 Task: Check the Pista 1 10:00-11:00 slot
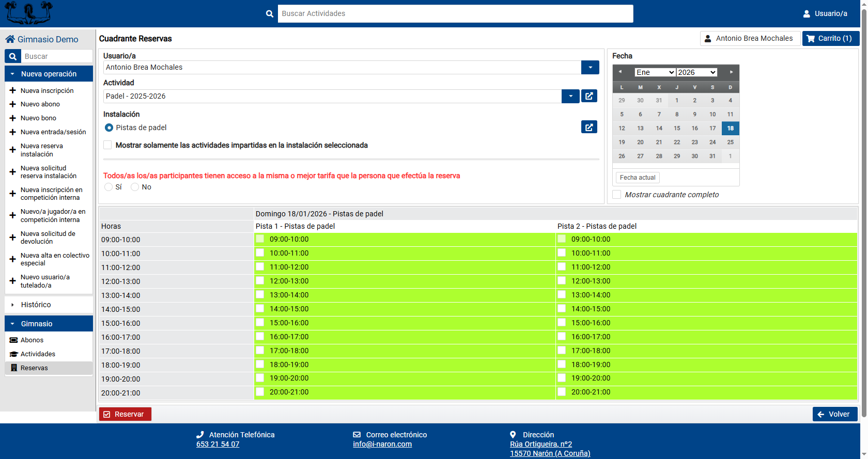pyautogui.click(x=260, y=253)
